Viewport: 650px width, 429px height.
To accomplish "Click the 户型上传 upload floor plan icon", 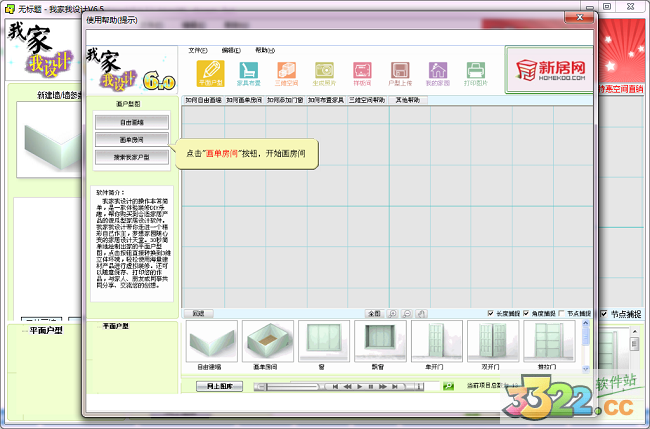I will click(401, 73).
